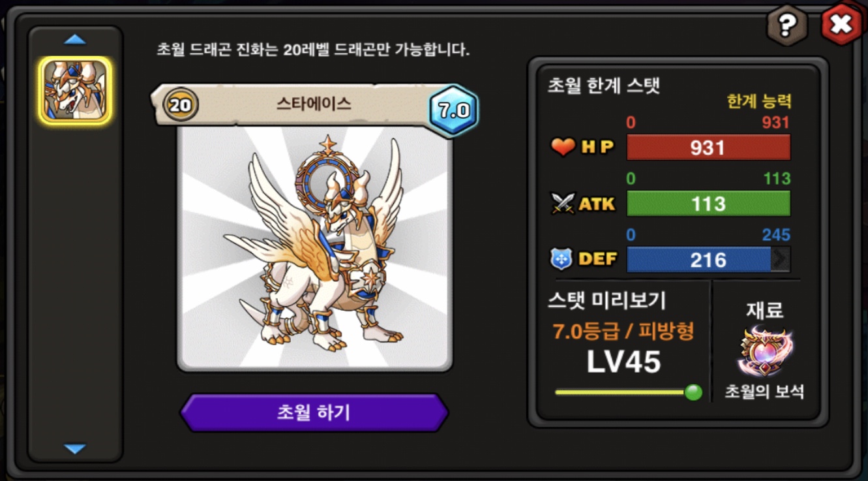Click the 한계 능력 yellow label

tap(758, 101)
